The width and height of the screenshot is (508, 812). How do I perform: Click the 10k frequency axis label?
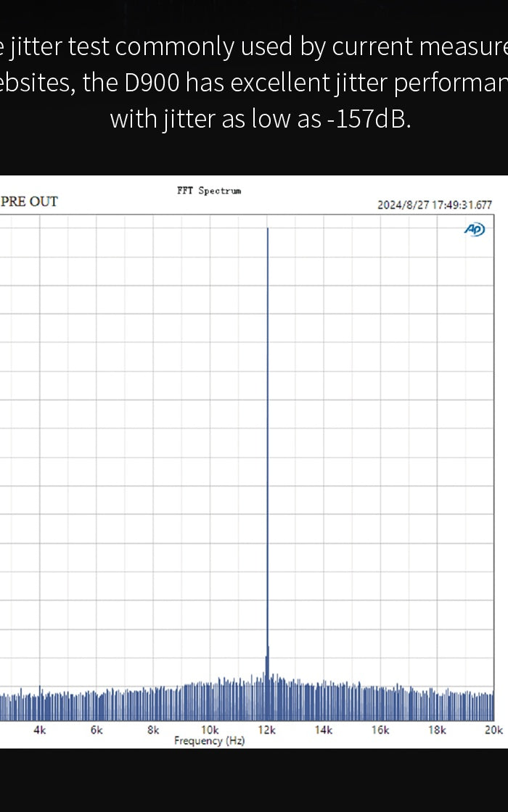coord(210,730)
